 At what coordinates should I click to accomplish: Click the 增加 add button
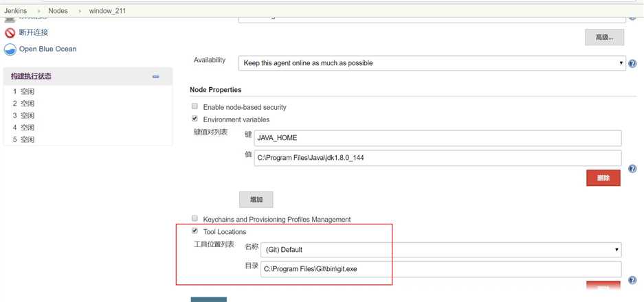click(256, 200)
